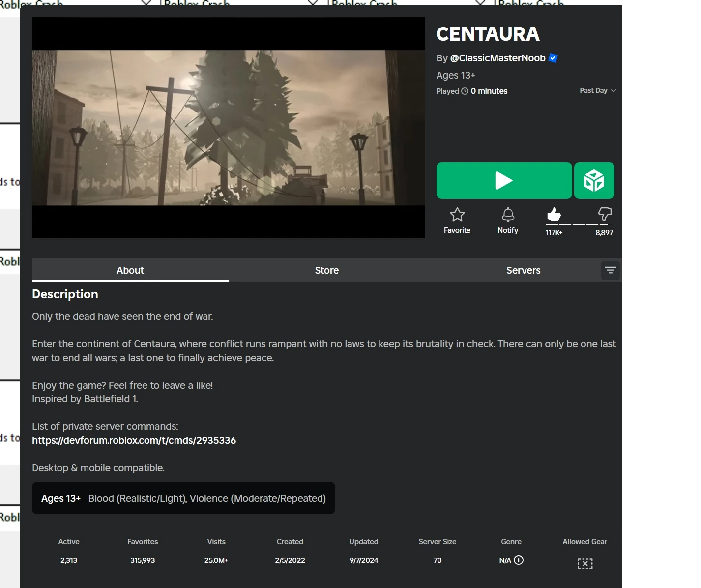
Task: Click the clock icon next to Played
Action: (x=465, y=91)
